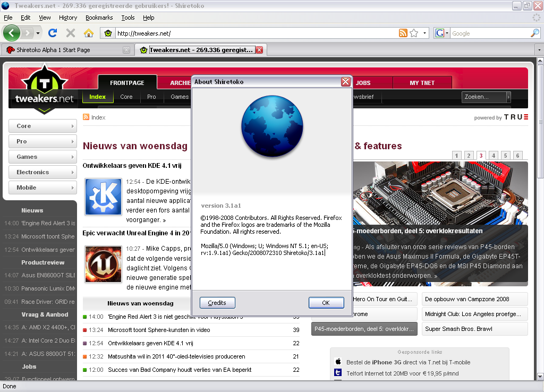Open 'Microsoft toont Sphere-kunsten in video' article
This screenshot has width=544, height=392.
[159, 330]
